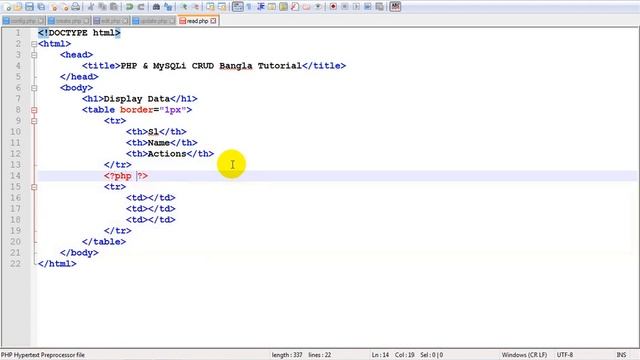Switch to the create.php tab
Viewport: 640px width, 360px height.
[69, 21]
